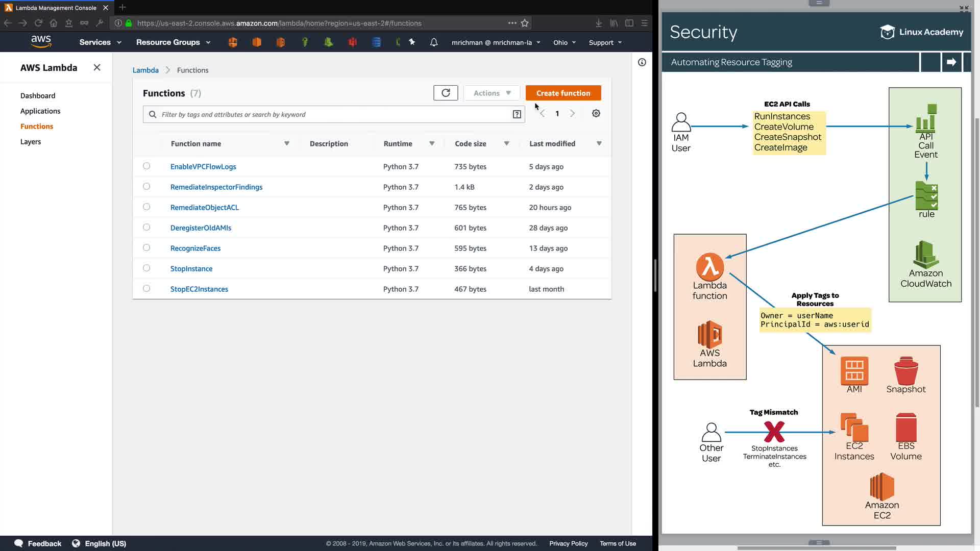Screen dimensions: 980x551
Task: Open the RemediateObjectACL function link
Action: (x=204, y=207)
